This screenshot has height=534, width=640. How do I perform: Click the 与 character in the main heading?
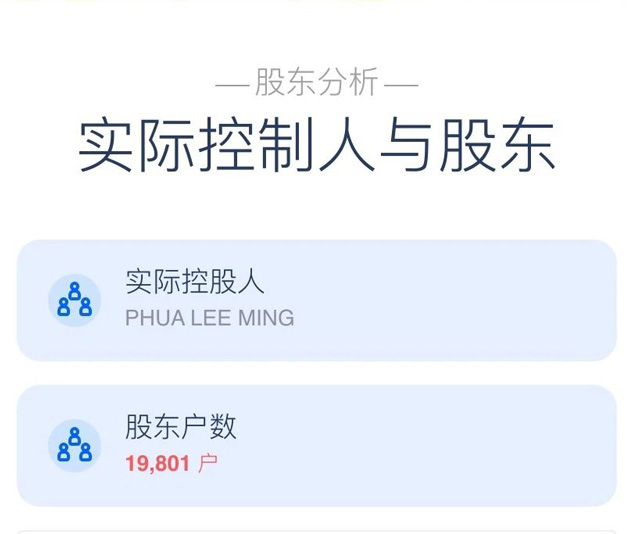coord(407,145)
